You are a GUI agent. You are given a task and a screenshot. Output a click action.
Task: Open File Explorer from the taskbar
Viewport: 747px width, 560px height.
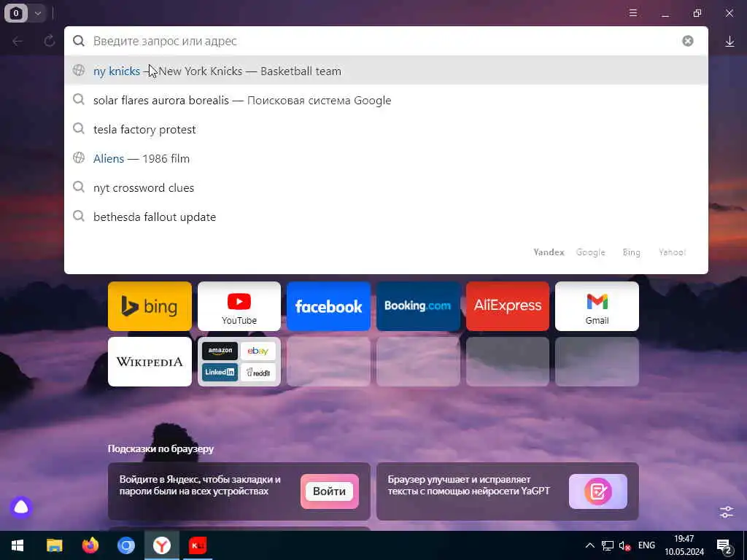(54, 545)
